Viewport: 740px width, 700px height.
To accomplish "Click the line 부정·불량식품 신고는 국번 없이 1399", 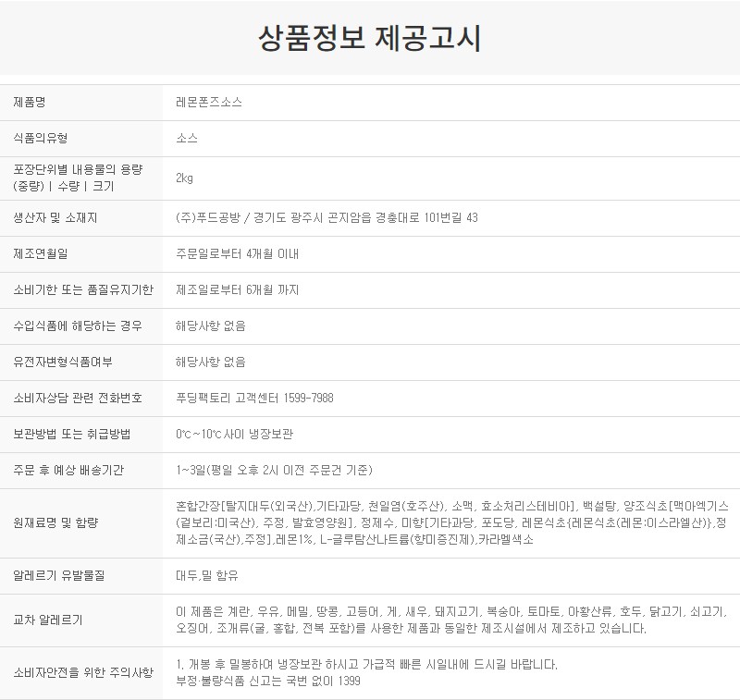I will pyautogui.click(x=268, y=682).
